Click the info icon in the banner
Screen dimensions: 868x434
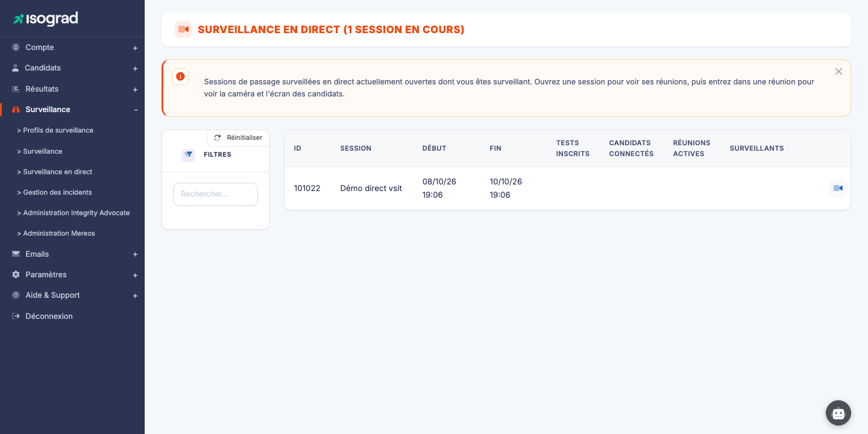tap(180, 77)
